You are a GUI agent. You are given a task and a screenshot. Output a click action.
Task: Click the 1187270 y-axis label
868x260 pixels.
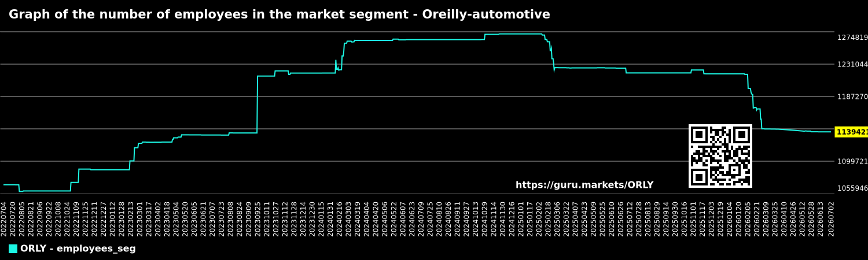(x=852, y=96)
